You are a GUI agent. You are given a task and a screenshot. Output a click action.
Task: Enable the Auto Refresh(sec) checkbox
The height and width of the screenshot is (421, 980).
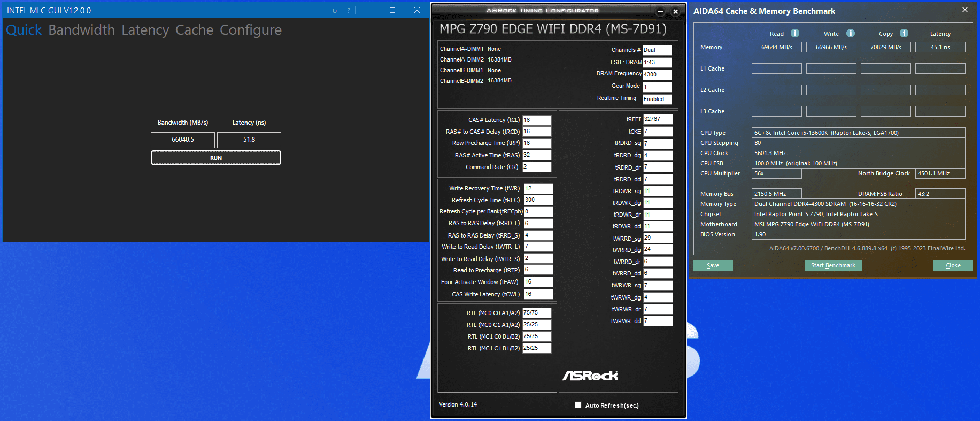(578, 405)
